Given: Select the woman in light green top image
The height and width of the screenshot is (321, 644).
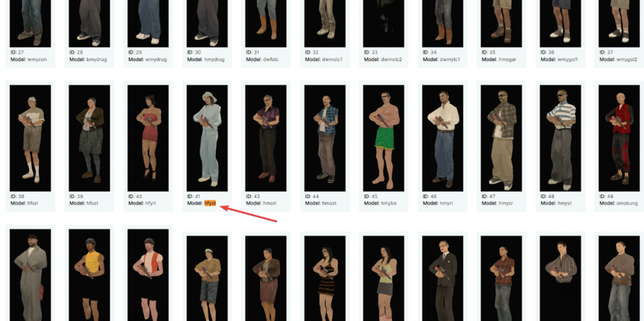Looking at the screenshot, I should (384, 279).
